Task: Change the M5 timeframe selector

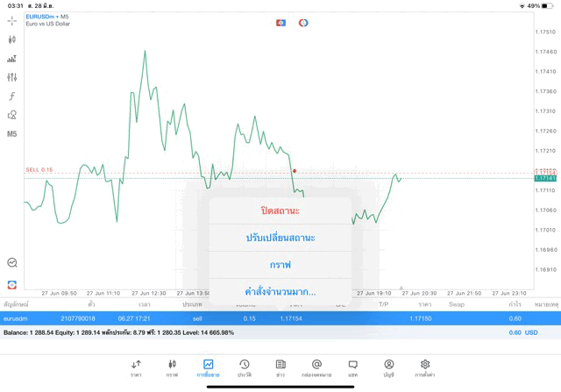Action: pyautogui.click(x=12, y=134)
